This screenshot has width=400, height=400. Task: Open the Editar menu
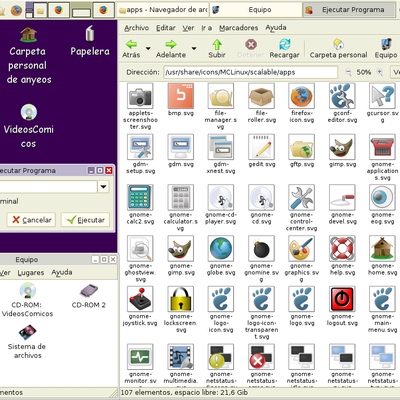[166, 28]
